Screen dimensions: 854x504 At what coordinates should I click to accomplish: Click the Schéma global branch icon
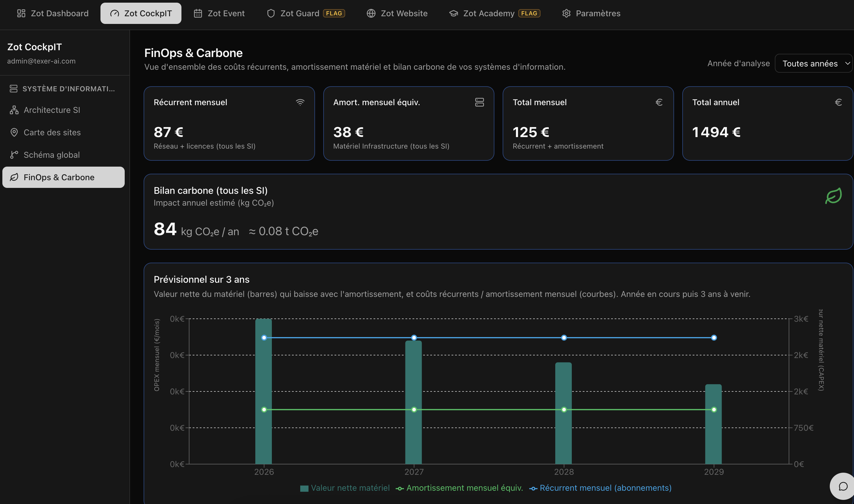[14, 155]
